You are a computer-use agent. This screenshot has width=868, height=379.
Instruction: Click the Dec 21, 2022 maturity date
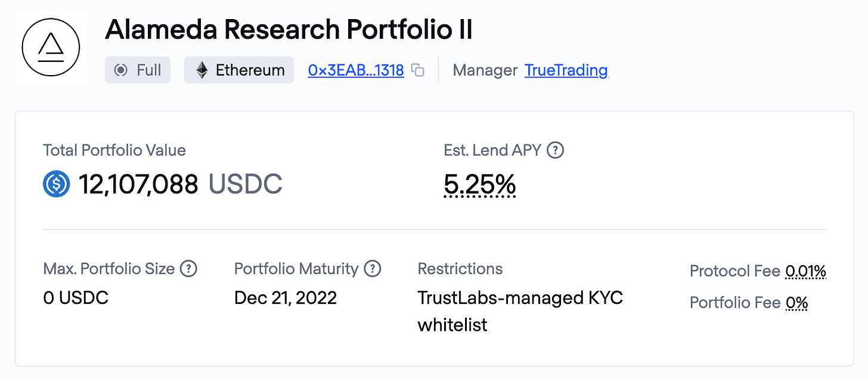(286, 297)
